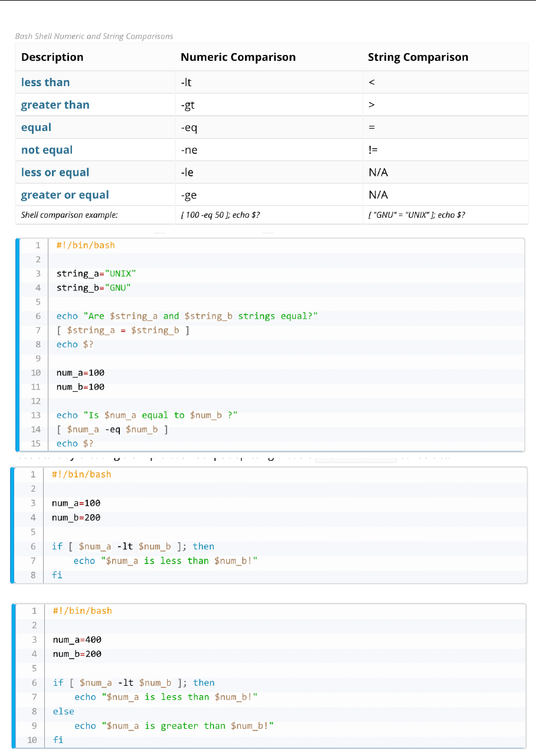Click the '[ 100 -eq 50 ]; echo $?' example
This screenshot has width=536, height=756.
(x=220, y=215)
